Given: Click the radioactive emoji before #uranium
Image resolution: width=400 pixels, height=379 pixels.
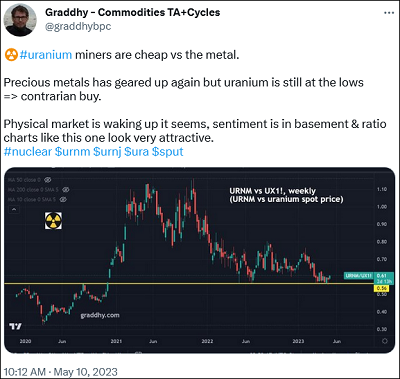Looking at the screenshot, I should (11, 55).
